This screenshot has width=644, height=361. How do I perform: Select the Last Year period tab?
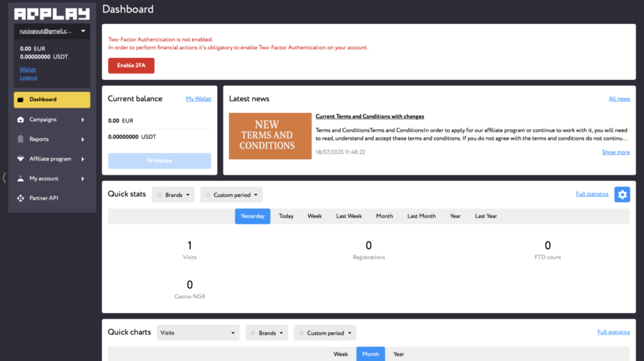click(486, 216)
